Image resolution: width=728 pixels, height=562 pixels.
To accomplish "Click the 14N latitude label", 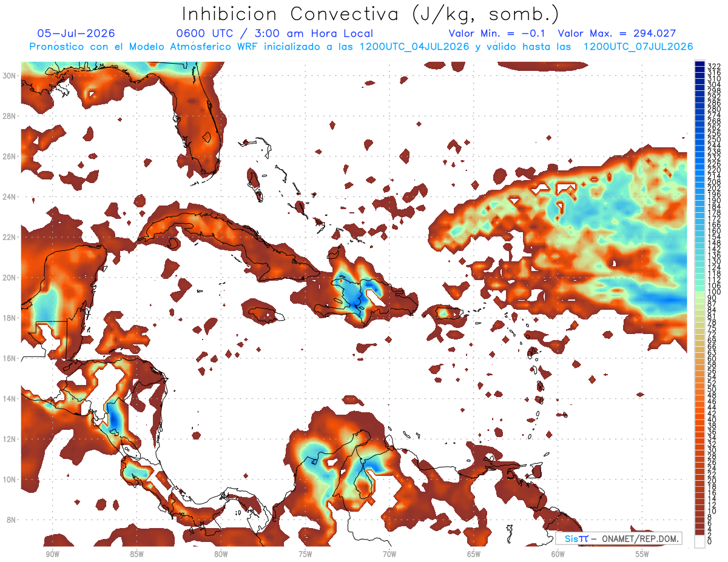I will tap(8, 399).
